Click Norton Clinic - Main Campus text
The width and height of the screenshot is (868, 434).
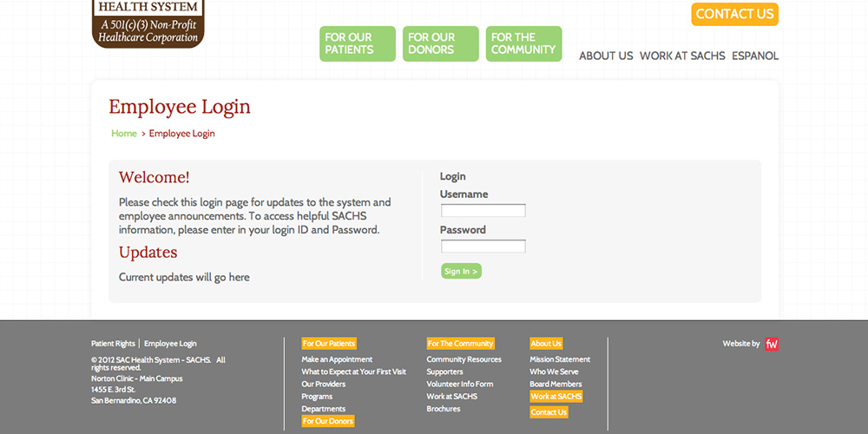click(x=137, y=378)
